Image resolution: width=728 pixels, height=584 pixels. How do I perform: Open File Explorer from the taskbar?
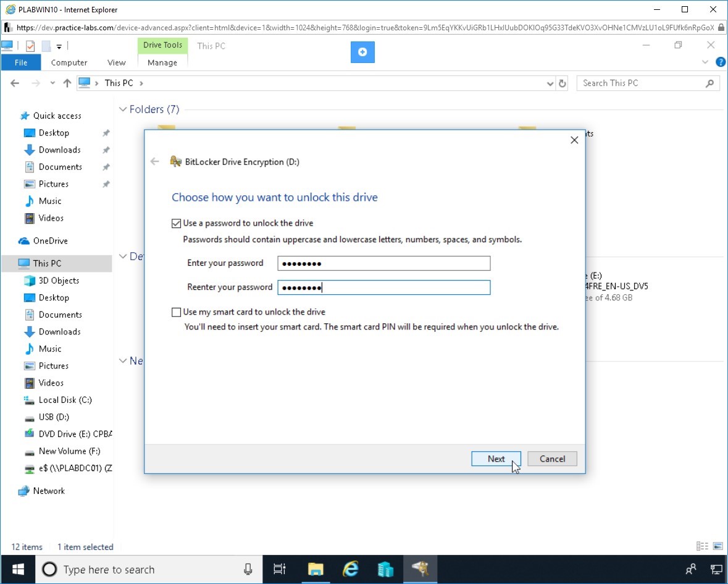(x=316, y=569)
